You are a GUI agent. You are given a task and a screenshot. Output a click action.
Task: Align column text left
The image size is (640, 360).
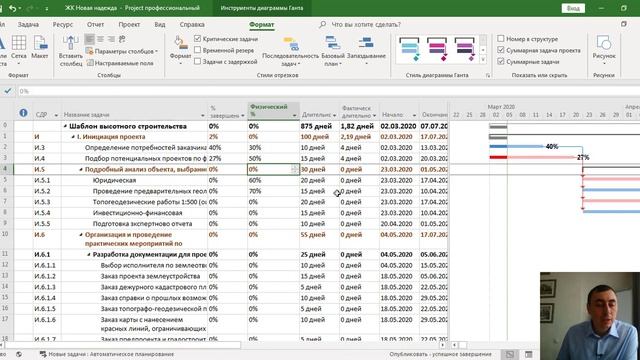point(90,39)
